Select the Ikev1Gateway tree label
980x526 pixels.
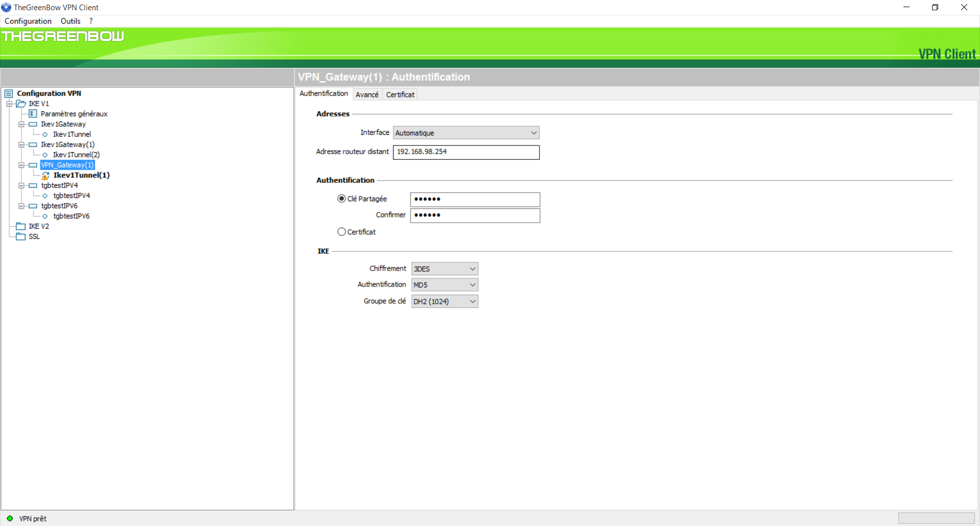(x=63, y=124)
